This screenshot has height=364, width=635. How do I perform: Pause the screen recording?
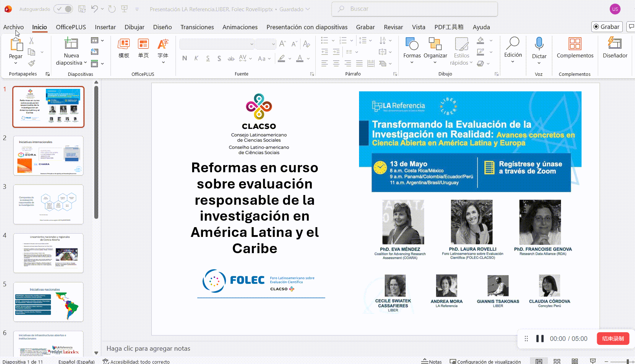point(540,339)
